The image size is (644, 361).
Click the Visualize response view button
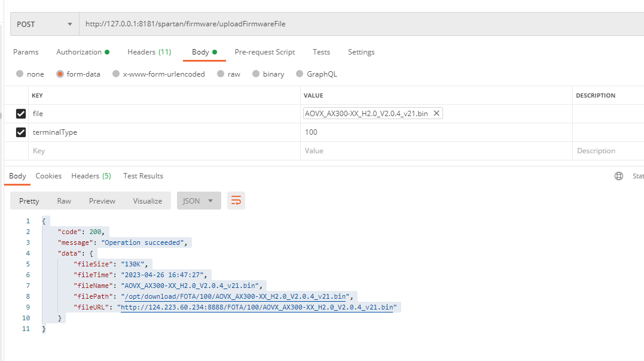(x=147, y=201)
